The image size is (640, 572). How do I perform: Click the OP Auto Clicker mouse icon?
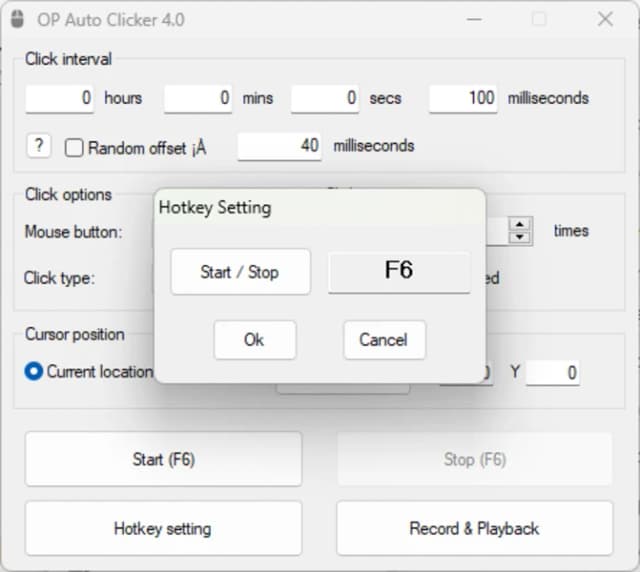click(17, 20)
